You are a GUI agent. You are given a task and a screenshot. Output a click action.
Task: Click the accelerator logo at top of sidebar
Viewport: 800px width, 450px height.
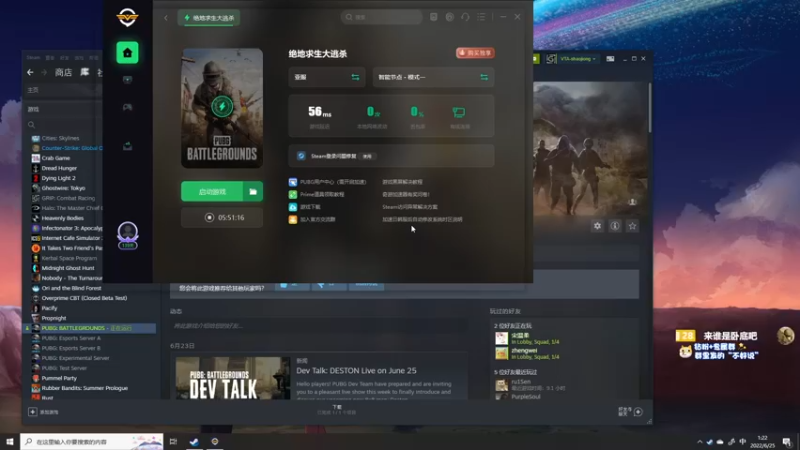[127, 17]
